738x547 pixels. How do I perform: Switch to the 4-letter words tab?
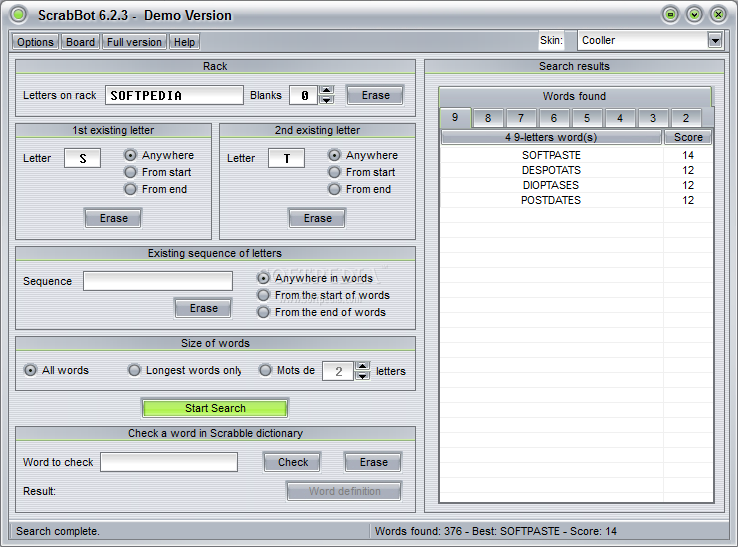[620, 118]
